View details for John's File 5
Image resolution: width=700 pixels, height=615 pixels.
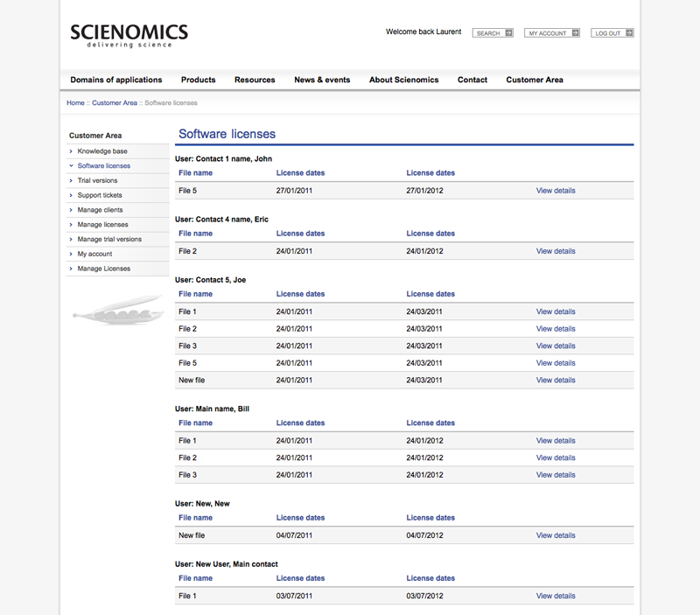click(556, 191)
